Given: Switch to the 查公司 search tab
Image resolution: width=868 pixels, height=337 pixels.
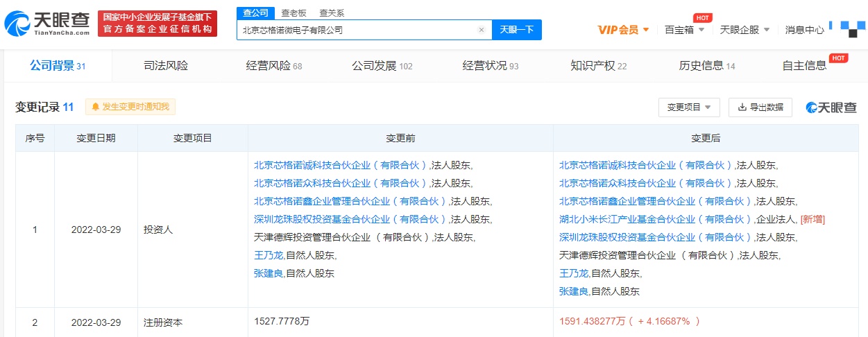Looking at the screenshot, I should coord(256,12).
